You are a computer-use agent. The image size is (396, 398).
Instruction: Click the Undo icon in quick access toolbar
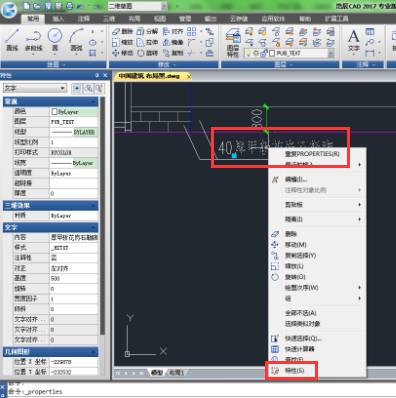80,6
